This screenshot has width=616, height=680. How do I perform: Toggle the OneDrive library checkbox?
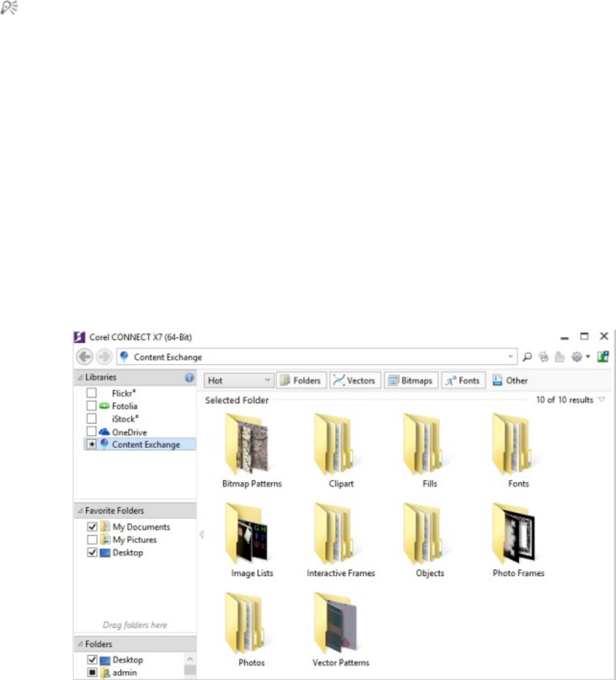point(91,431)
